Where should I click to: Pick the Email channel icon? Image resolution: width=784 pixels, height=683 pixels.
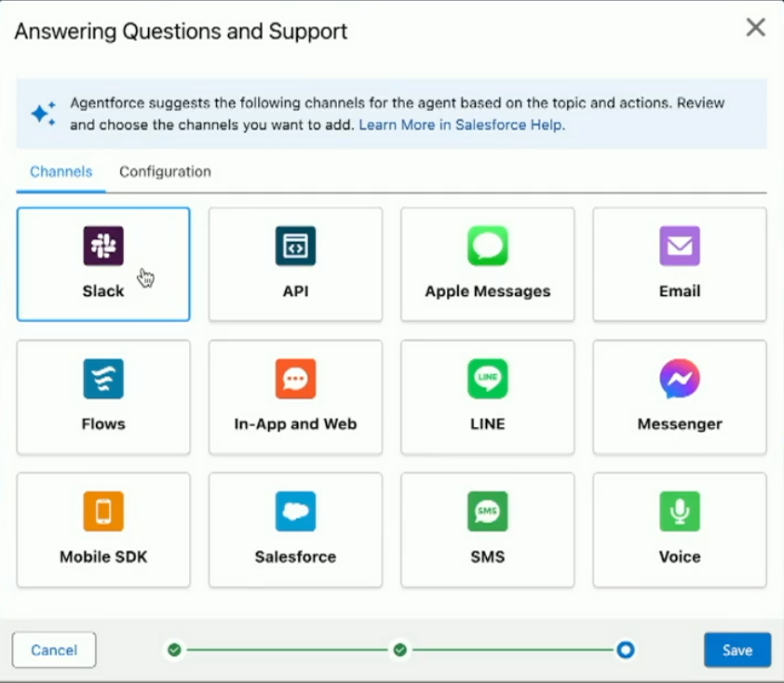coord(680,246)
